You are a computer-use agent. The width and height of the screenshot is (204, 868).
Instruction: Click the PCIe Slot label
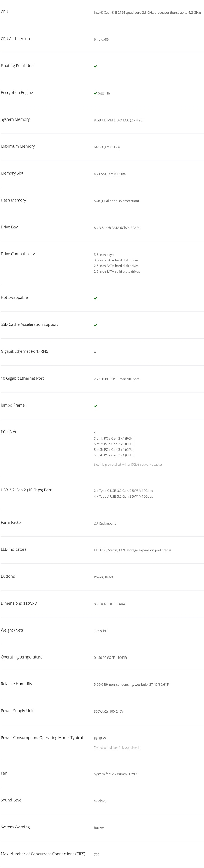8,432
